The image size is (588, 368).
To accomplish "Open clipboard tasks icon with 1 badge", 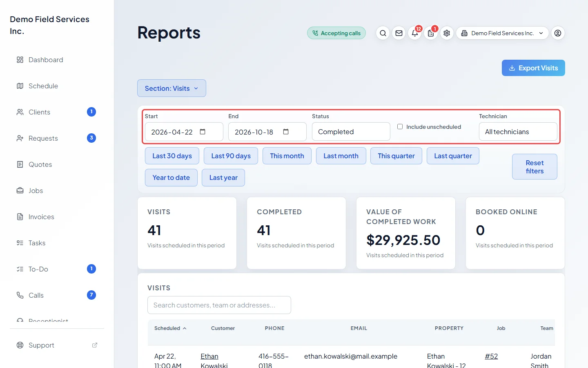I will pos(431,33).
